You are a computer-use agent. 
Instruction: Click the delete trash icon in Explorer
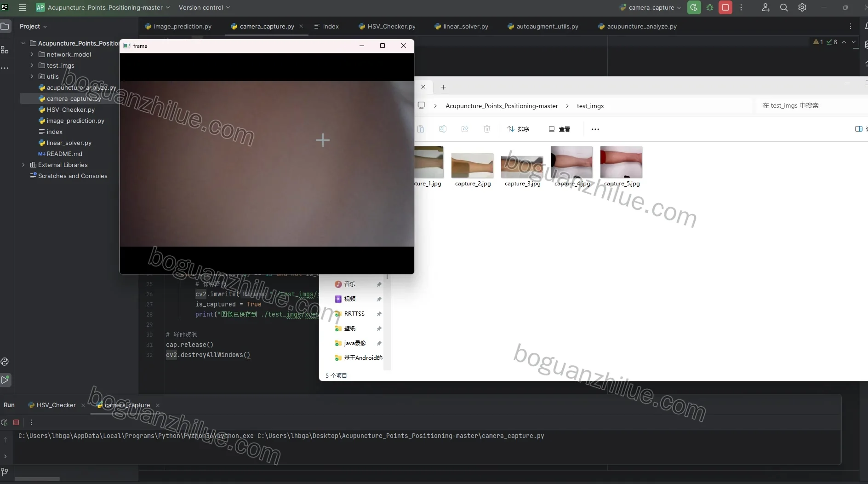coord(487,129)
